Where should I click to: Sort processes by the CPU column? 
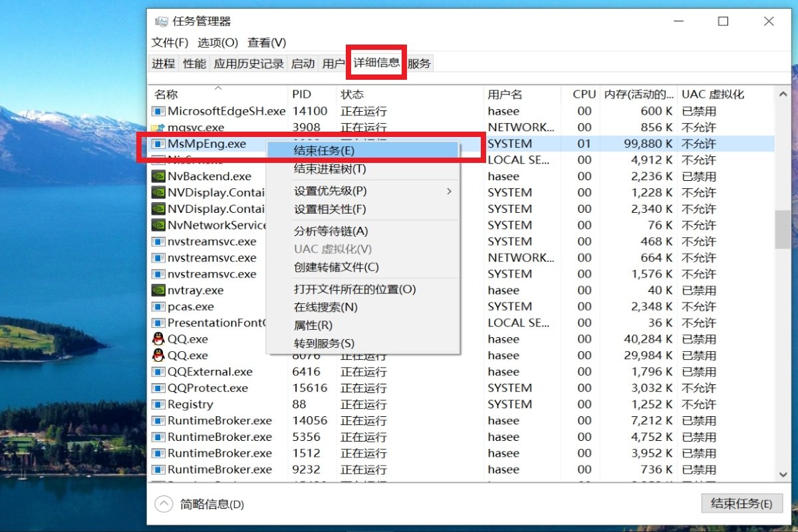[x=582, y=94]
